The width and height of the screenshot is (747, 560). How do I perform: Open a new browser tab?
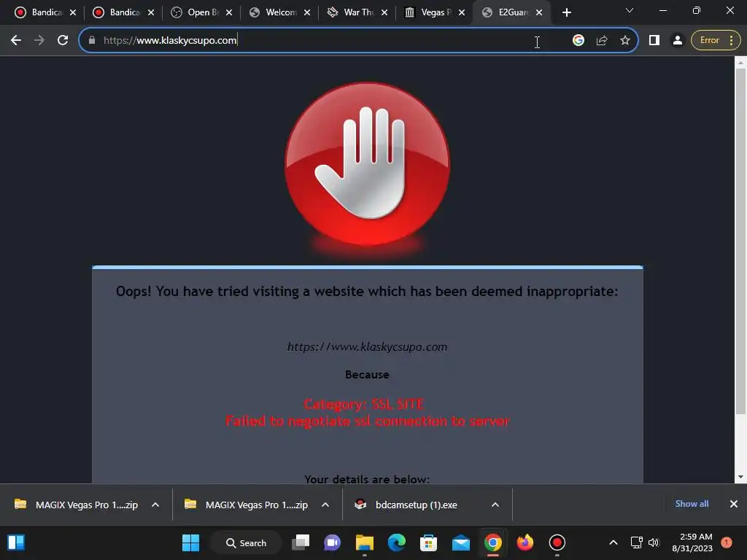point(566,12)
